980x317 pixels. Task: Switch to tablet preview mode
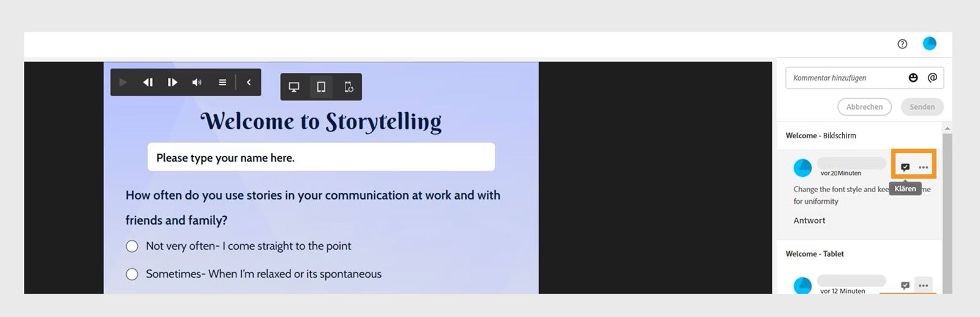(x=321, y=87)
